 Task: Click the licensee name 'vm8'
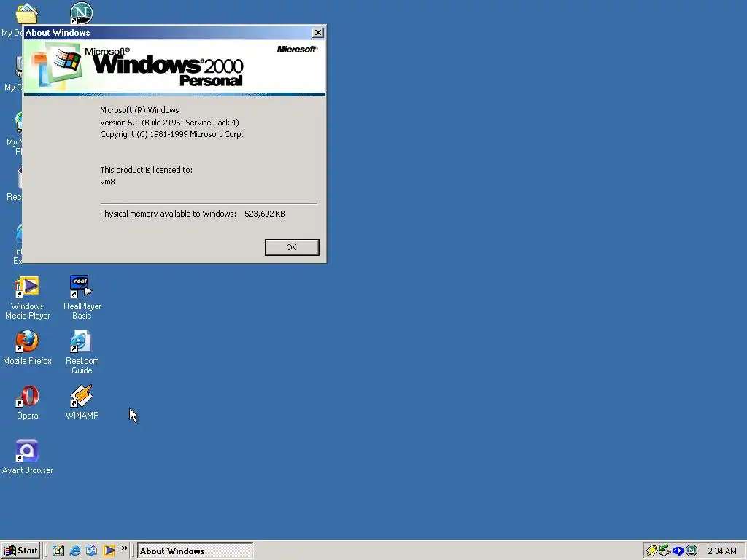pyautogui.click(x=108, y=182)
